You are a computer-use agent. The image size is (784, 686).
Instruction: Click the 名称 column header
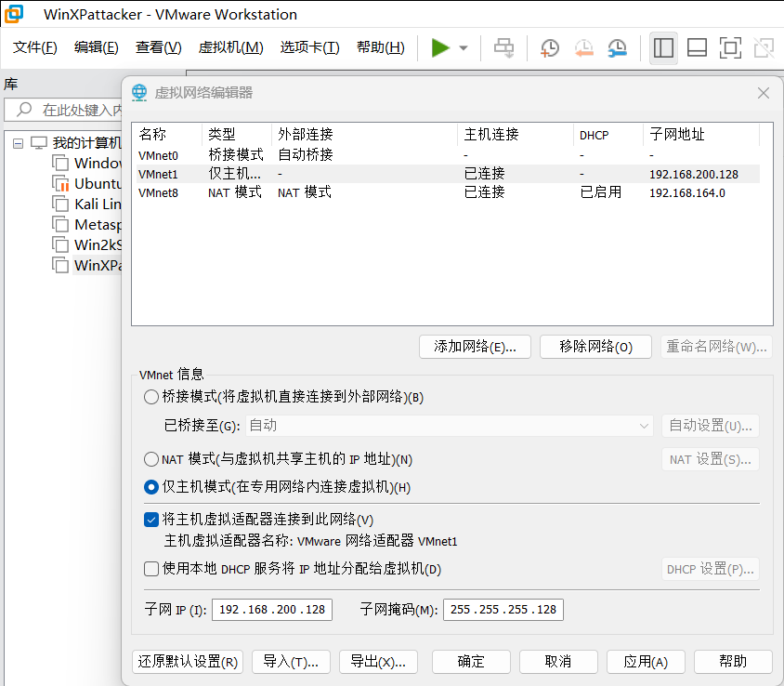[168, 135]
